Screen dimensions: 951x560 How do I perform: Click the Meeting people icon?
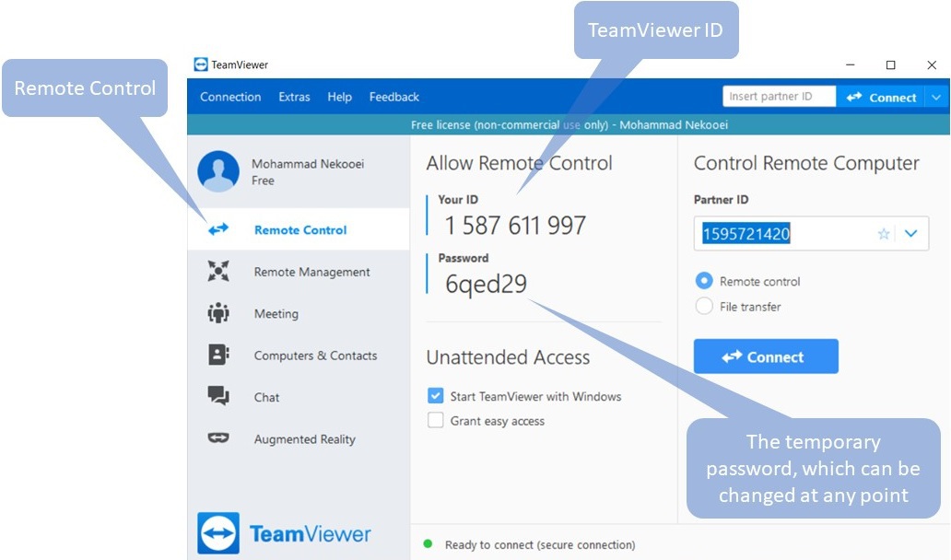click(218, 313)
